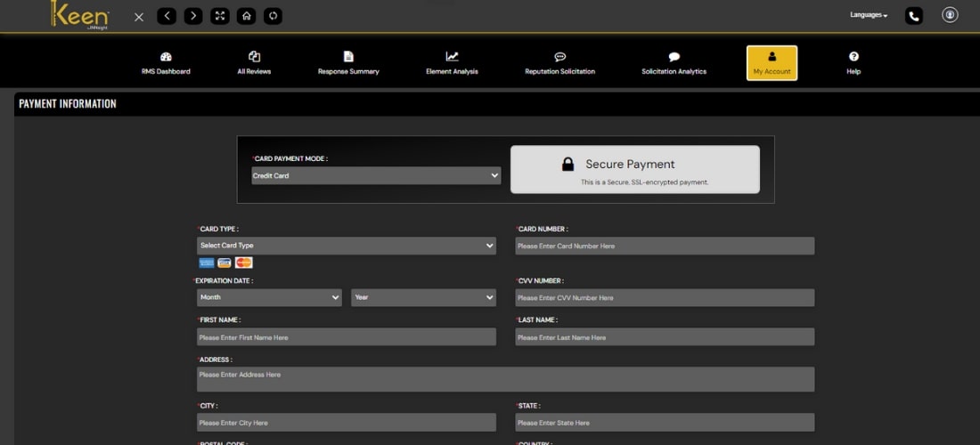The image size is (980, 445).
Task: Open the Help menu item
Action: click(x=853, y=63)
